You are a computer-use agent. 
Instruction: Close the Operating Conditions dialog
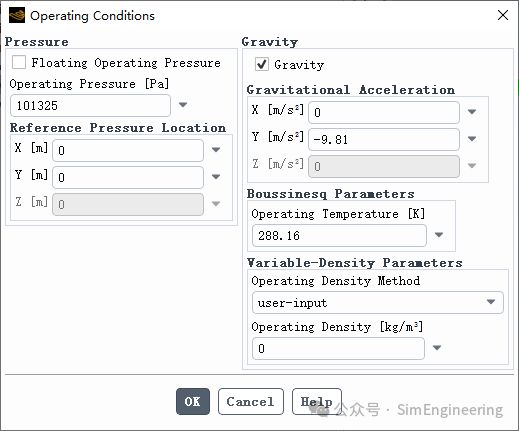(x=503, y=15)
